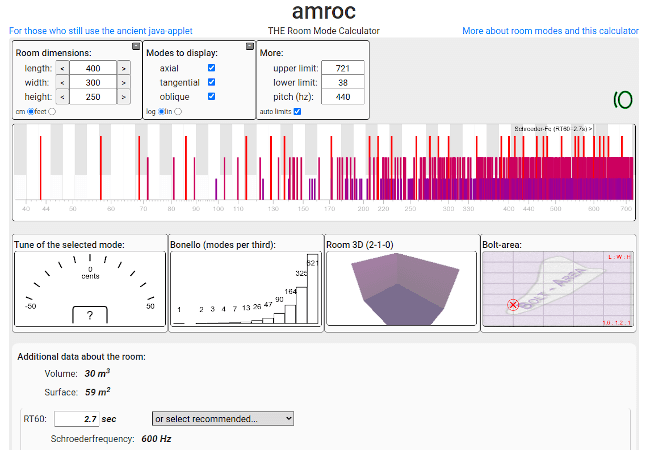Open the RT60 'or select recommended' dropdown
The width and height of the screenshot is (650, 450).
[x=222, y=418]
